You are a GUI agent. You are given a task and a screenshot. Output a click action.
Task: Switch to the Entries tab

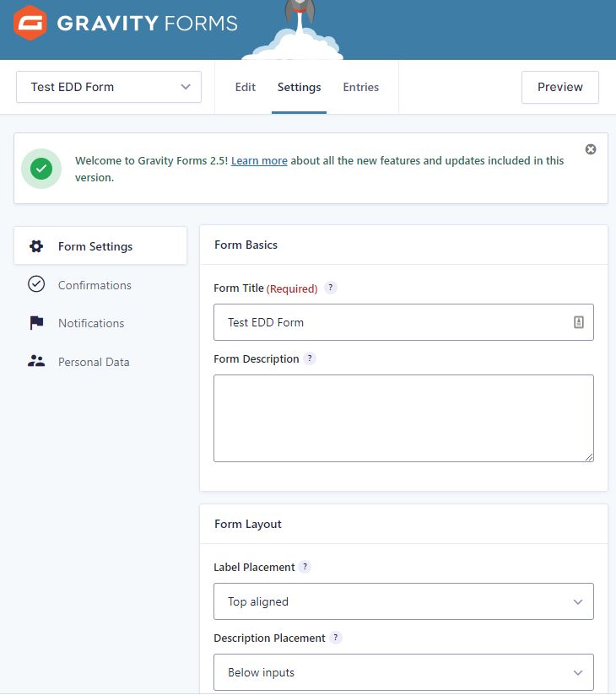click(360, 87)
